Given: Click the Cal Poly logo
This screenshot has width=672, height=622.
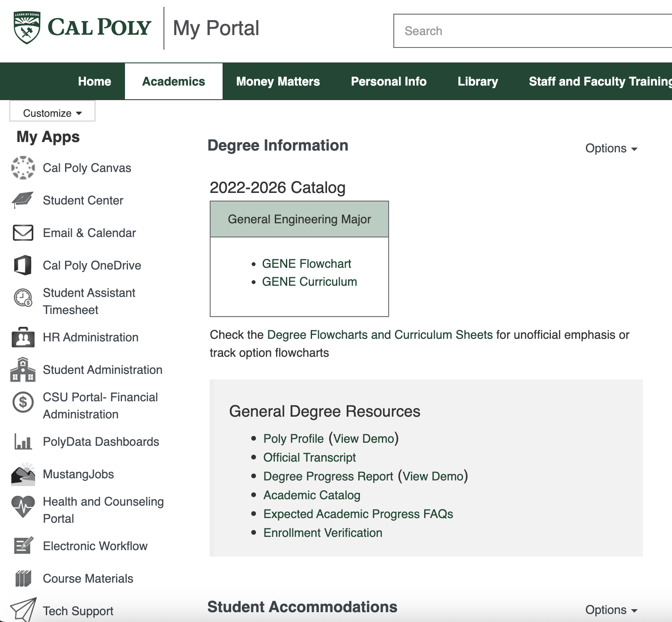Looking at the screenshot, I should tap(82, 28).
